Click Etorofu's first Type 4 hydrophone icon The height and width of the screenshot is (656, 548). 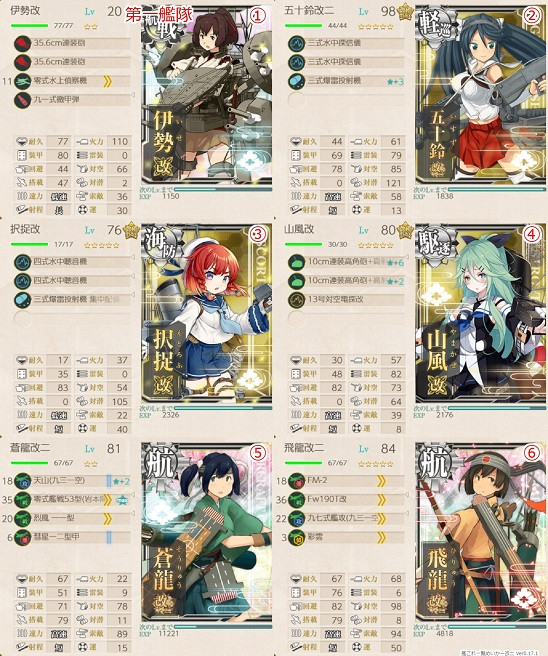22,262
